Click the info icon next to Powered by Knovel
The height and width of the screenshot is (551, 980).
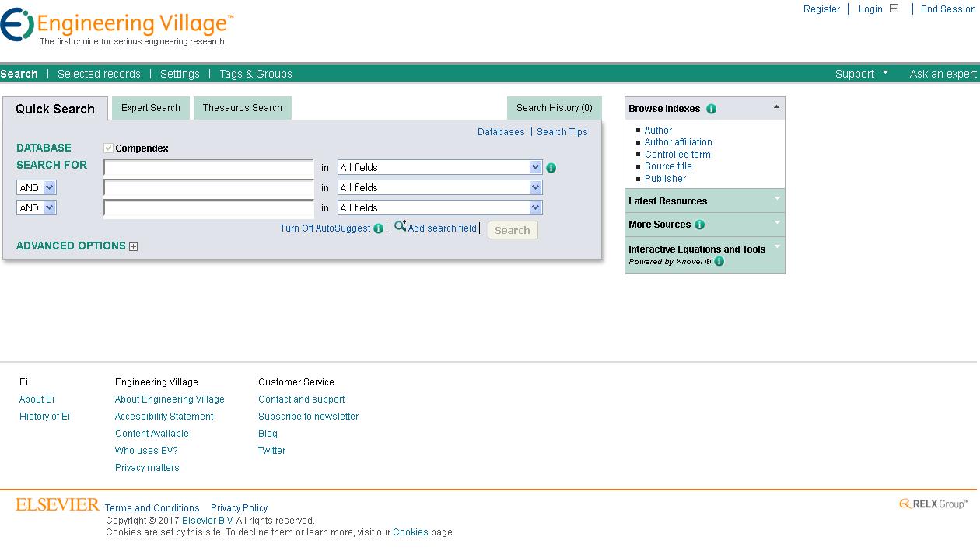click(x=719, y=261)
